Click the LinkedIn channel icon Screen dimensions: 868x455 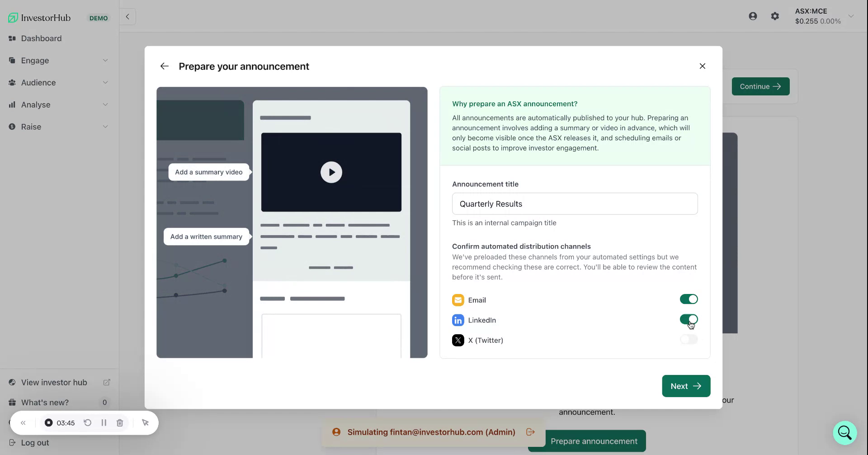tap(458, 320)
